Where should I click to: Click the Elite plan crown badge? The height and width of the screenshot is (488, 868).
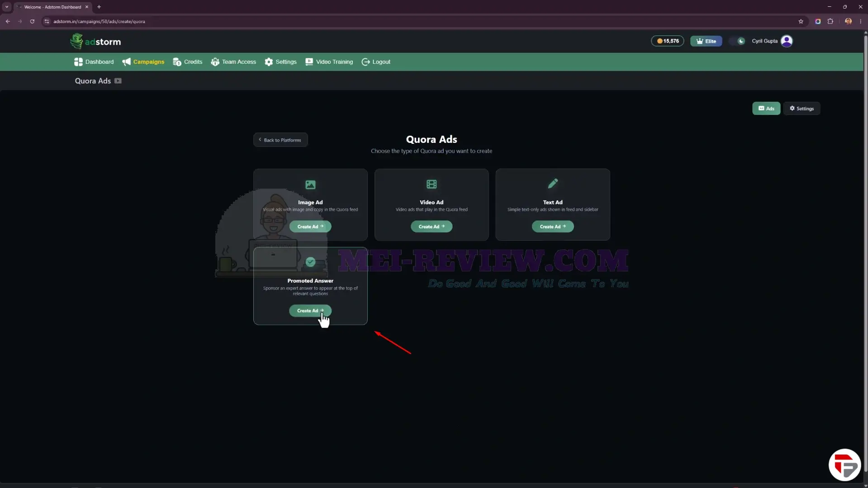(x=706, y=41)
